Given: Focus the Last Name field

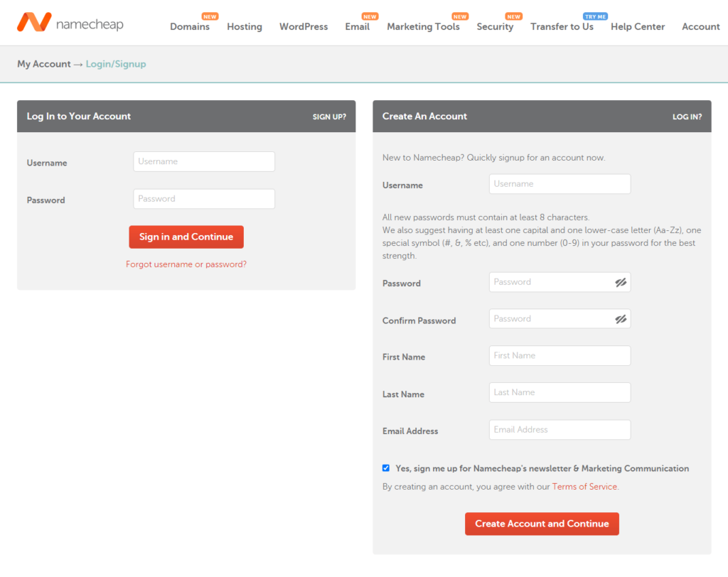Looking at the screenshot, I should click(x=560, y=393).
